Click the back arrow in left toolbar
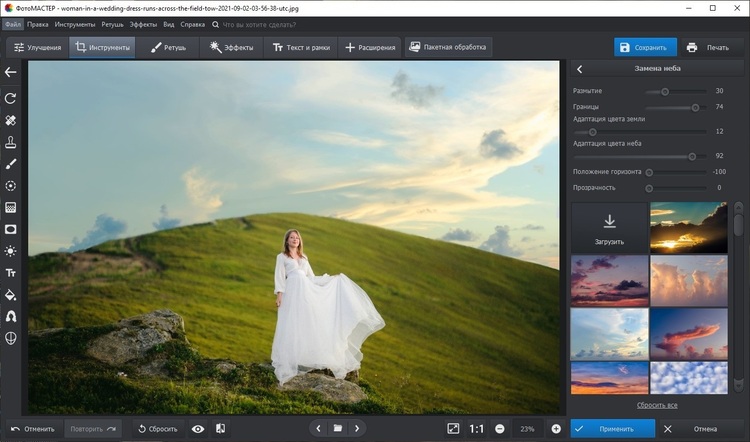This screenshot has height=442, width=750. pos(11,72)
